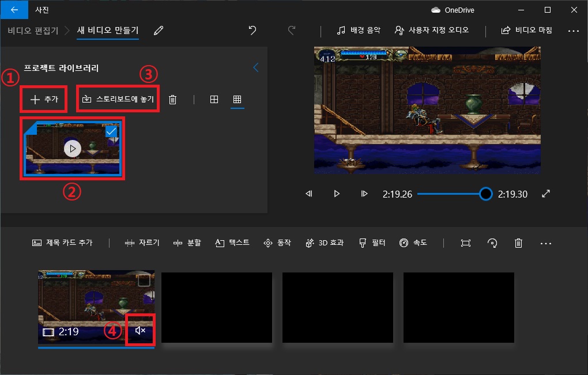Image resolution: width=588 pixels, height=375 pixels.
Task: Play the library clip thumbnail
Action: tap(73, 149)
